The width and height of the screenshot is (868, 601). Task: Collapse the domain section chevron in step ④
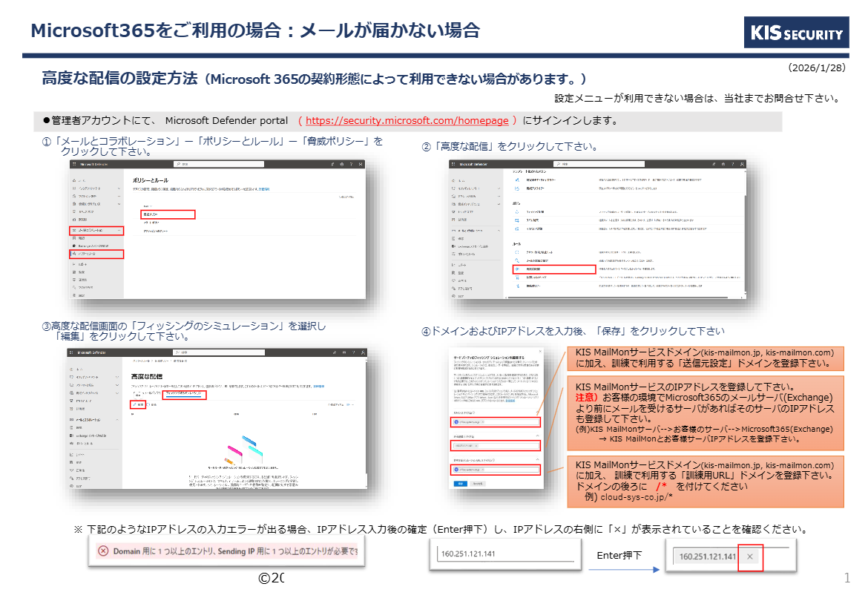[537, 413]
